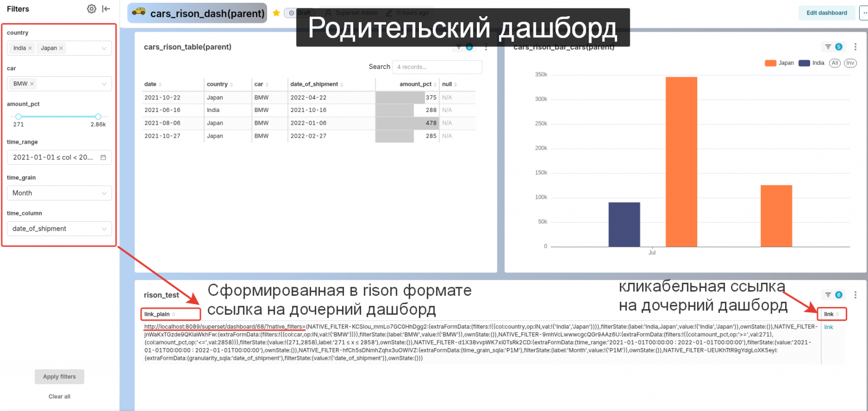This screenshot has height=411, width=868.
Task: Click the Edit dashboard button
Action: tap(826, 12)
